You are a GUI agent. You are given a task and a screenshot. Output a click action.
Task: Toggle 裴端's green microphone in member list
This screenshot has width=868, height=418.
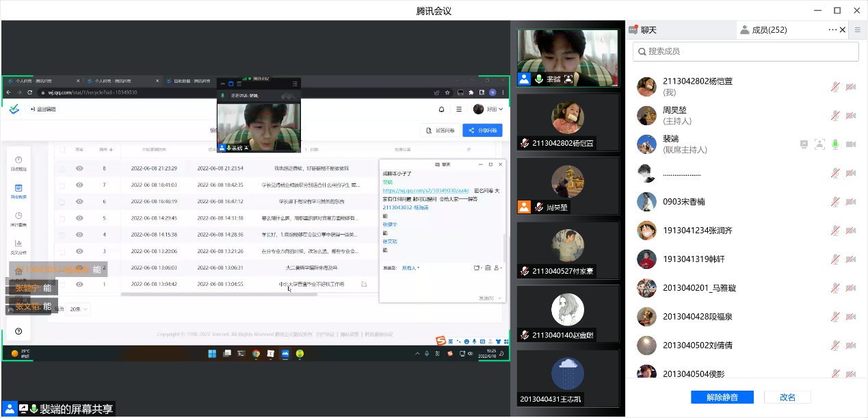[835, 144]
